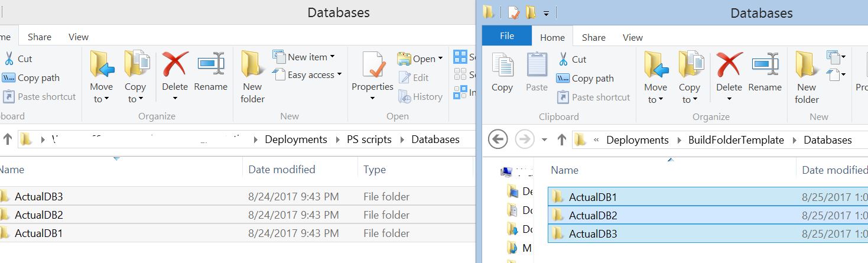Sort by Date modified column in left window
The height and width of the screenshot is (263, 868).
click(282, 170)
